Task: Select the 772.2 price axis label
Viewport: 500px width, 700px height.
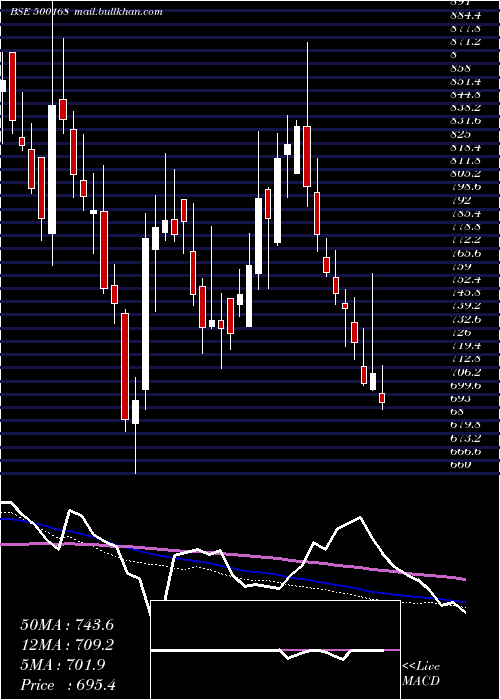Action: [465, 240]
